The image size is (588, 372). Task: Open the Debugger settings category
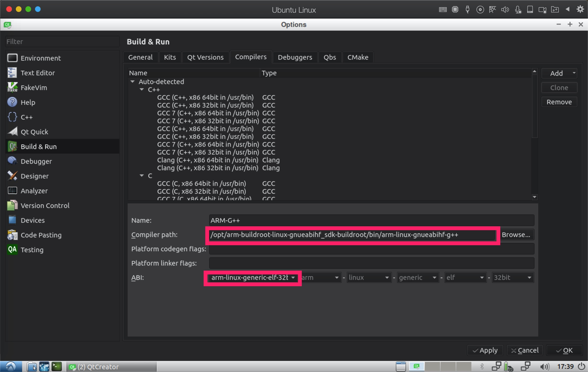click(x=62, y=161)
